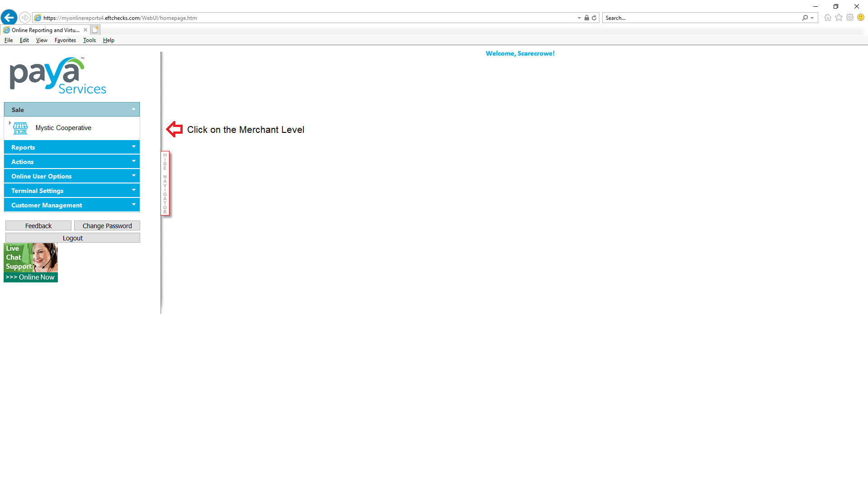The width and height of the screenshot is (868, 488).
Task: Open the browser home icon
Action: click(827, 18)
